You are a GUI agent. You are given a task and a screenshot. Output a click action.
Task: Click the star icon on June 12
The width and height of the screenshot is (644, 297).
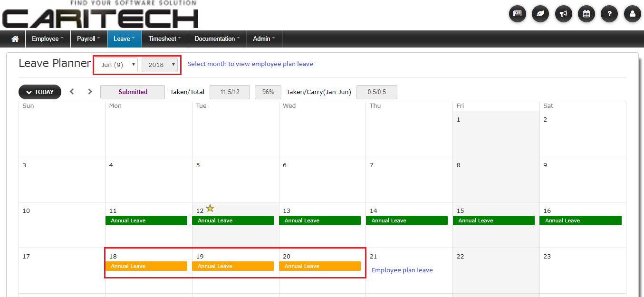tap(210, 208)
